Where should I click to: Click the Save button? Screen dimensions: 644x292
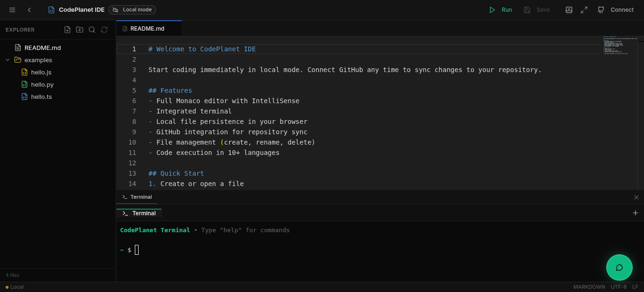(x=537, y=10)
